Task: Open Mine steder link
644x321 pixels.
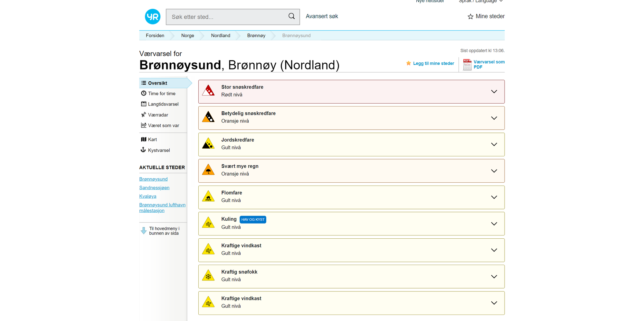Action: coord(490,16)
